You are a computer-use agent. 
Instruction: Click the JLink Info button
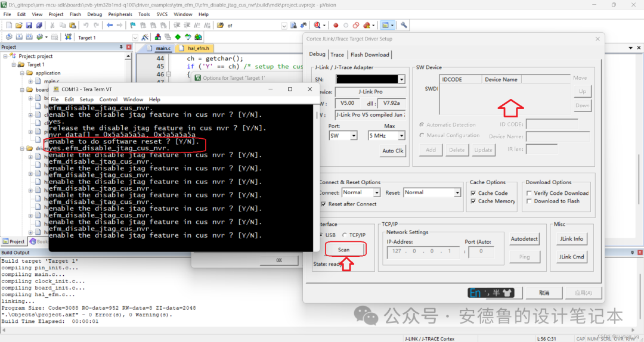571,239
